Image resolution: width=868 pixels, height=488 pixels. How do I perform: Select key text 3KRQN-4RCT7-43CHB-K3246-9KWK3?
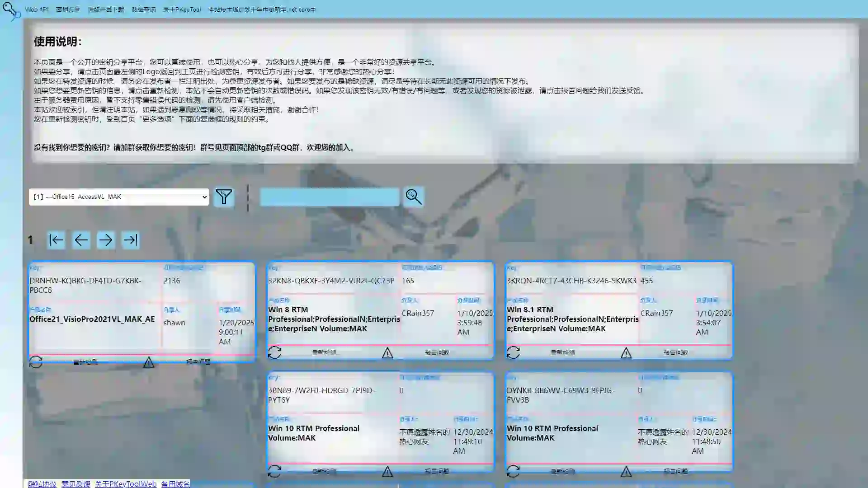[x=571, y=281]
